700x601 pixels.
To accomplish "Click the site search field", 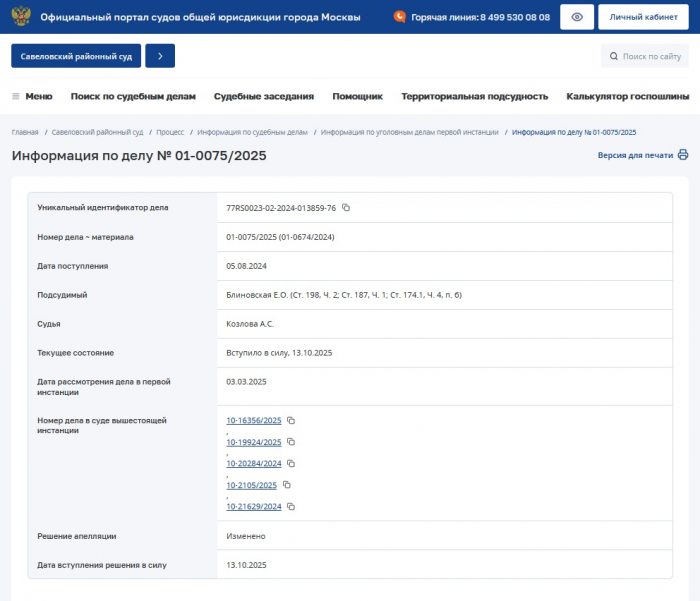I will pyautogui.click(x=645, y=56).
